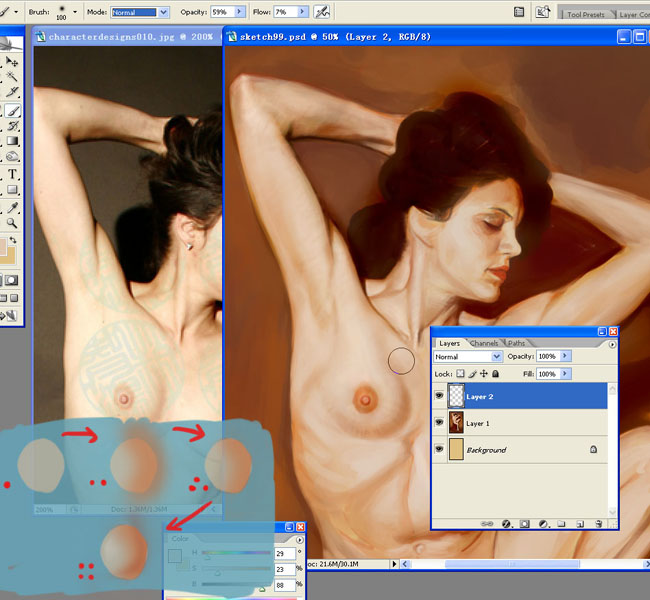Switch to the Channels tab
The height and width of the screenshot is (600, 650).
(484, 343)
